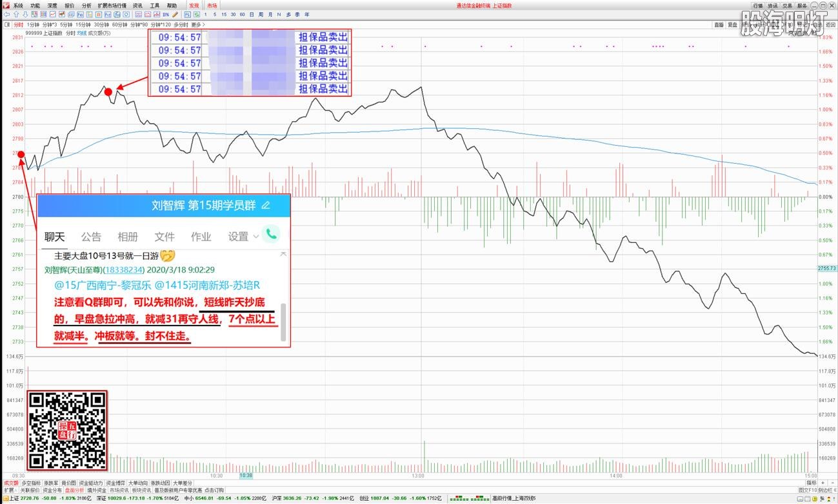The image size is (838, 504).
Task: Click the edit pencil beside group name
Action: (x=265, y=205)
